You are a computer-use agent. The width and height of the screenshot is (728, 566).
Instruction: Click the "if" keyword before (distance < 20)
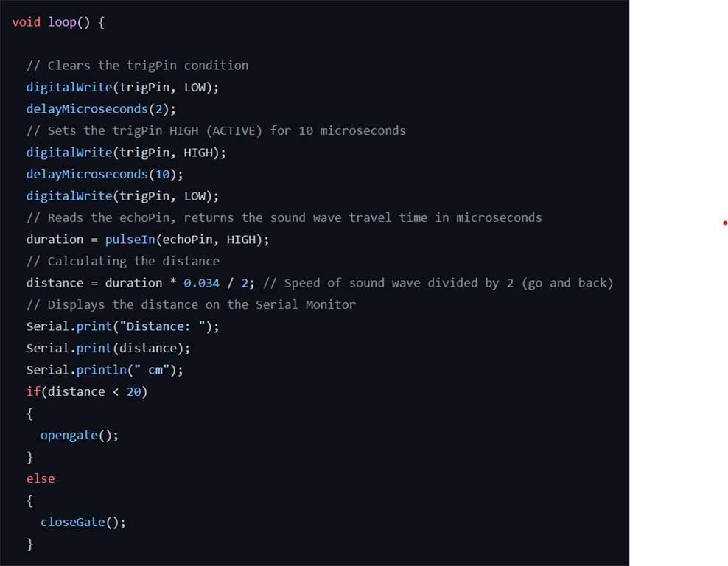(x=33, y=392)
